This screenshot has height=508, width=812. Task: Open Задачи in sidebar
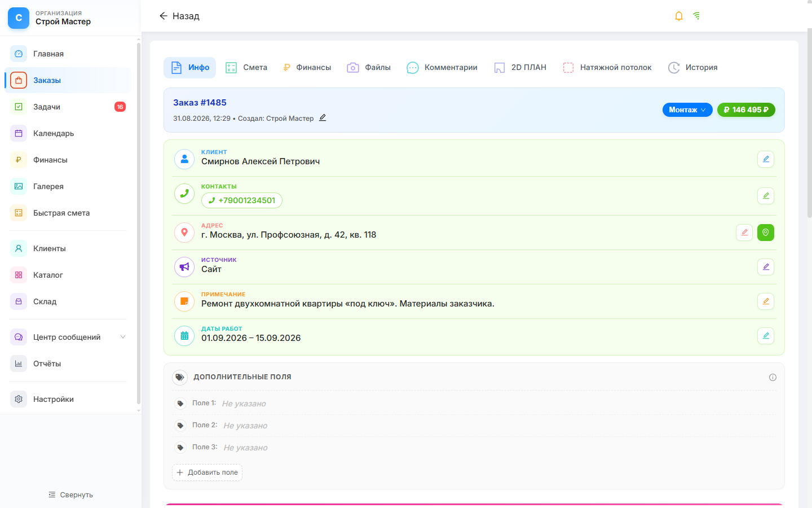coord(68,107)
